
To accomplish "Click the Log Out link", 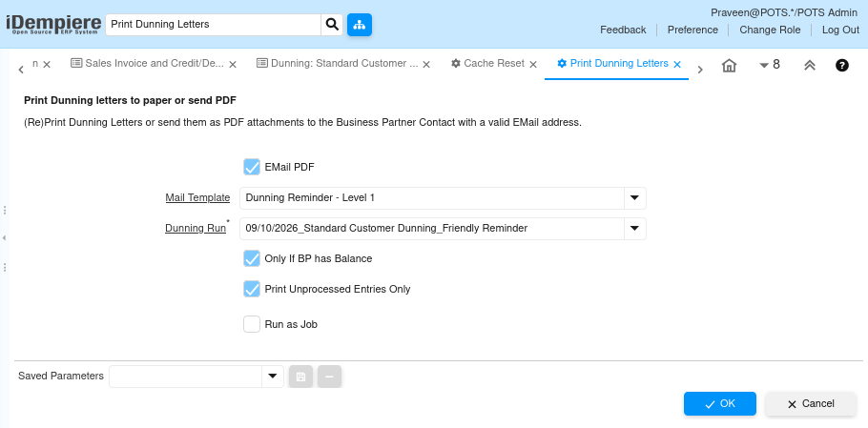I will coord(840,30).
